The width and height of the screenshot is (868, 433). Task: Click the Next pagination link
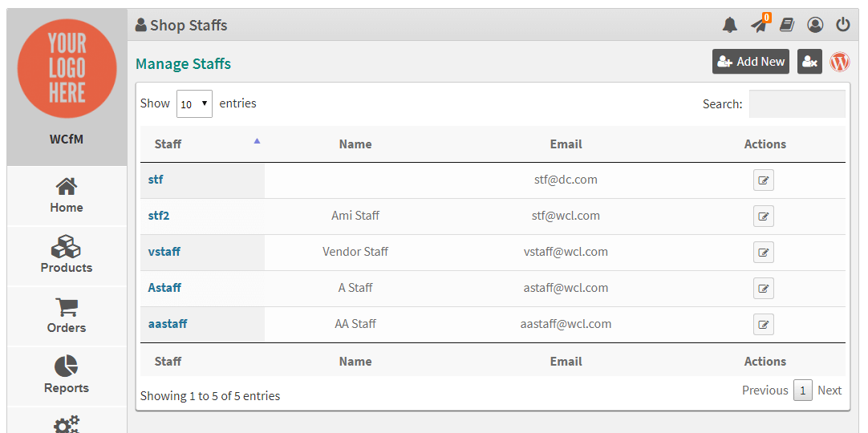pos(829,391)
